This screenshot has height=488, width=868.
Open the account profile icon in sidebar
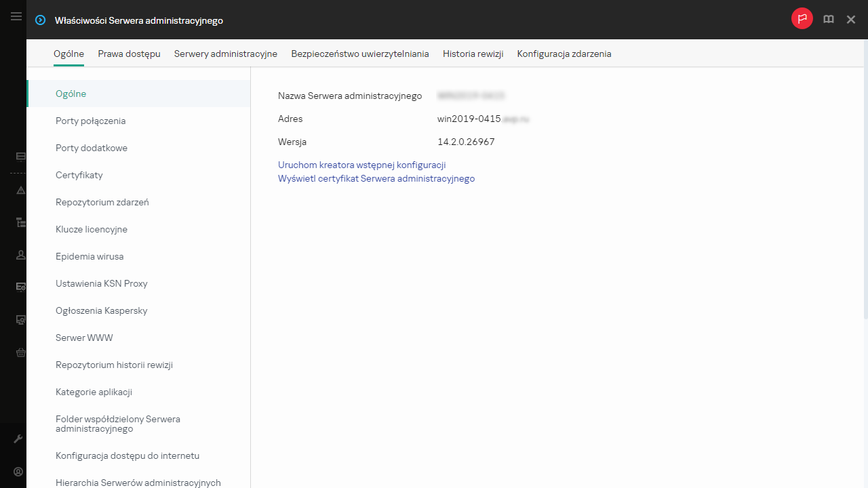coord(19,472)
